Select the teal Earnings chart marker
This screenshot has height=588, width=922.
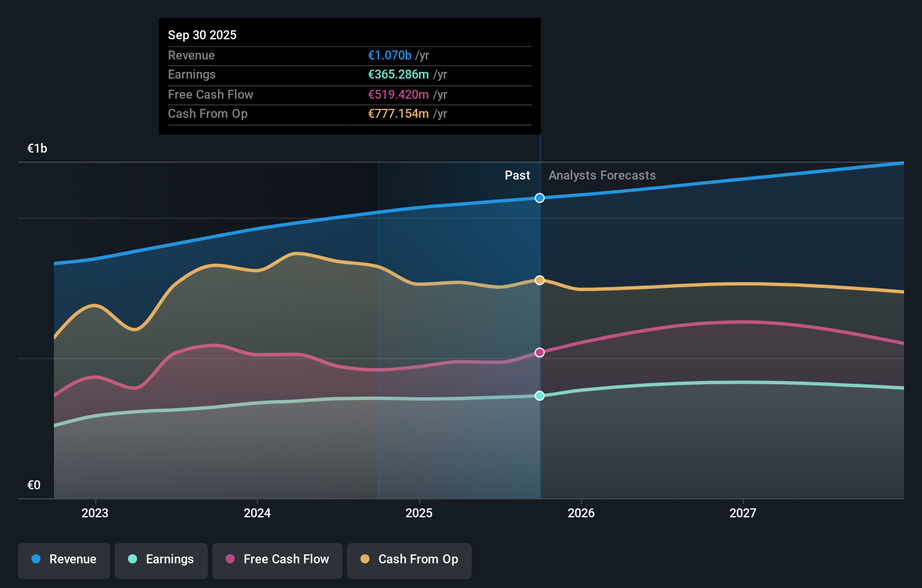(539, 396)
